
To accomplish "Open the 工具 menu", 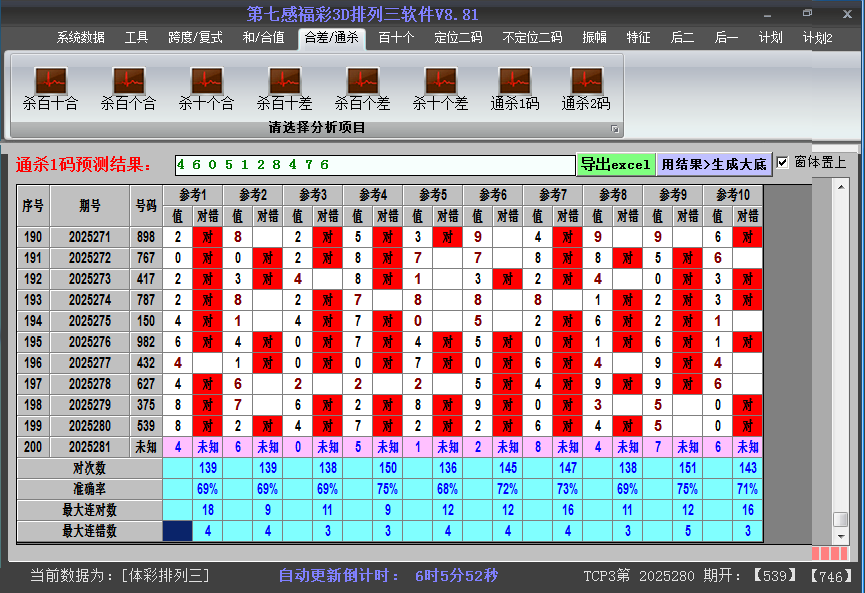I will click(137, 37).
